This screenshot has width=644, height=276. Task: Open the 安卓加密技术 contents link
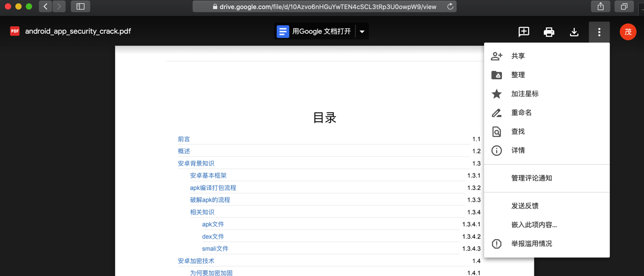(196, 261)
